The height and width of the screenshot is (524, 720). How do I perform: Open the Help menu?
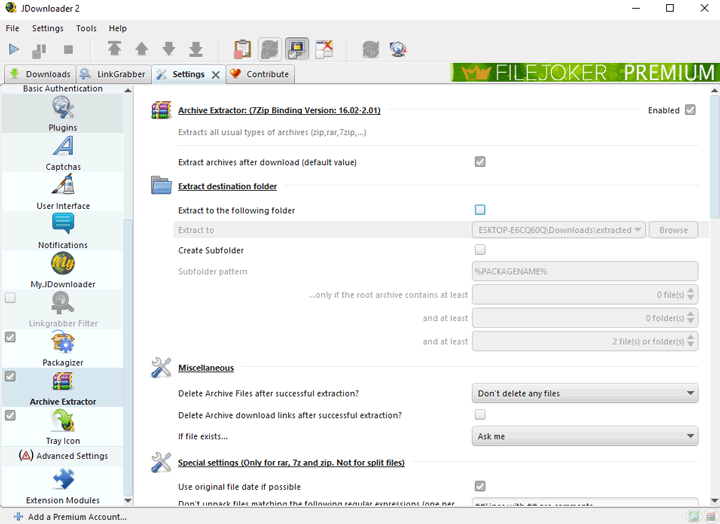(x=118, y=28)
